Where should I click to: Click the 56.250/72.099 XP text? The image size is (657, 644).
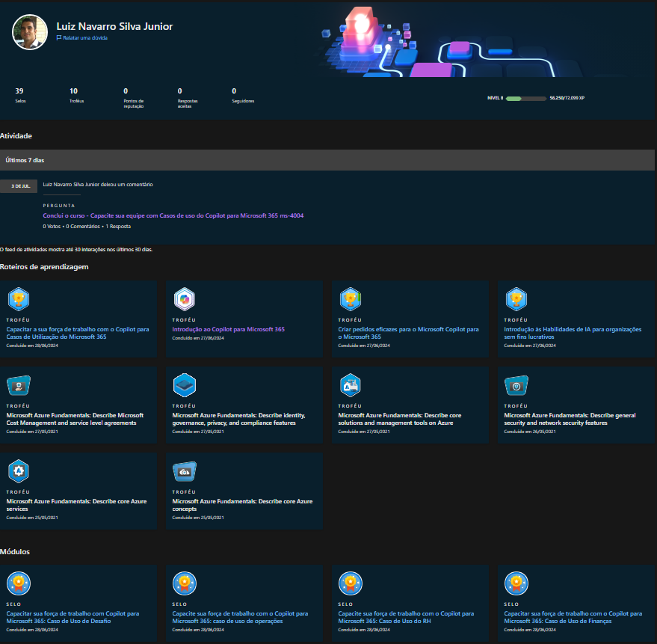(x=567, y=98)
